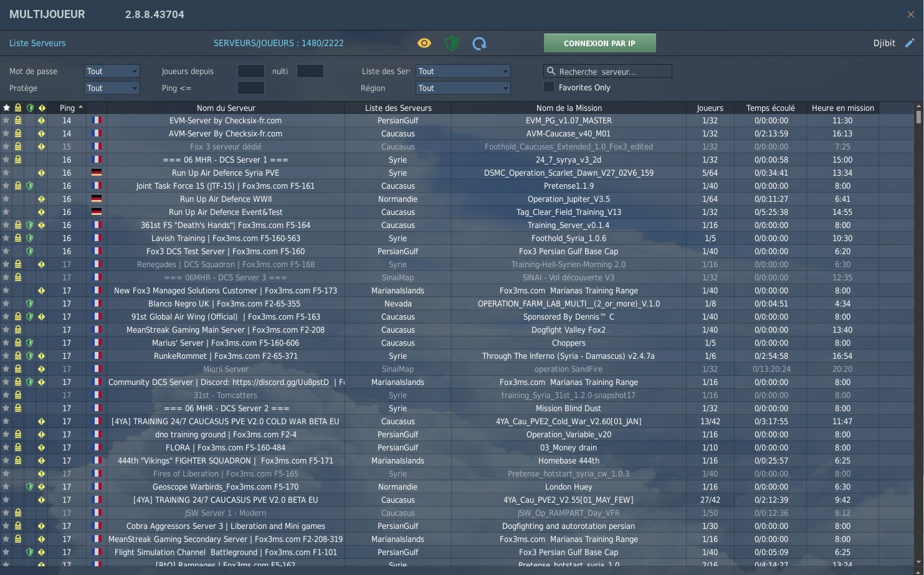
Task: Click the padlock icon on FLORA row
Action: 18,447
